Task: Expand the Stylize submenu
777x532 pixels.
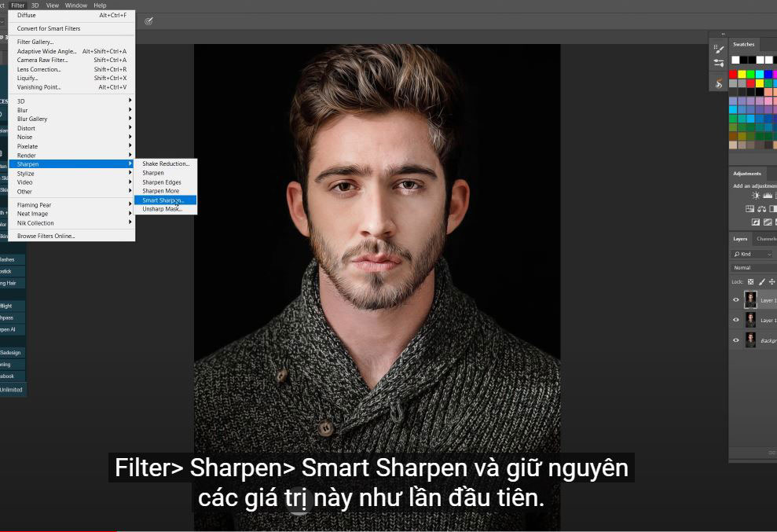Action: click(71, 174)
